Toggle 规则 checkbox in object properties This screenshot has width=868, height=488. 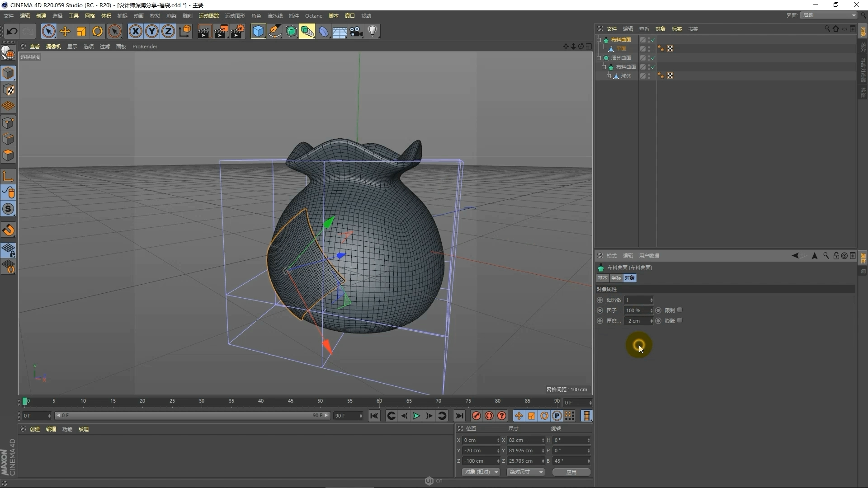[679, 310]
